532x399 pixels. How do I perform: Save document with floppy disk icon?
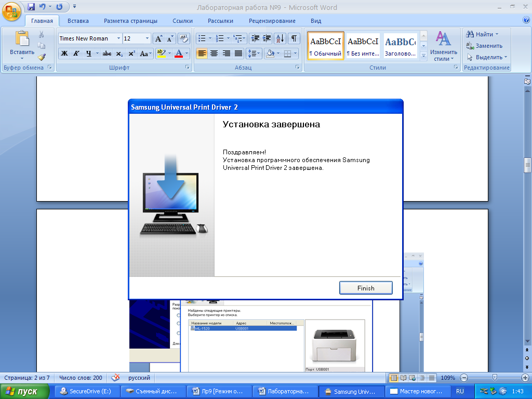tap(31, 6)
